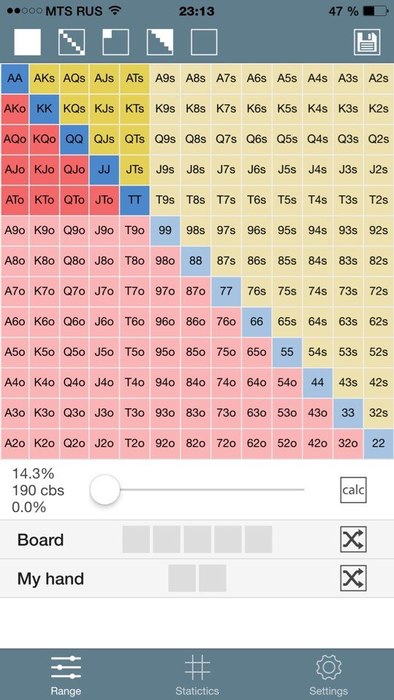394x700 pixels.
Task: Open the Settings tab
Action: click(x=328, y=675)
